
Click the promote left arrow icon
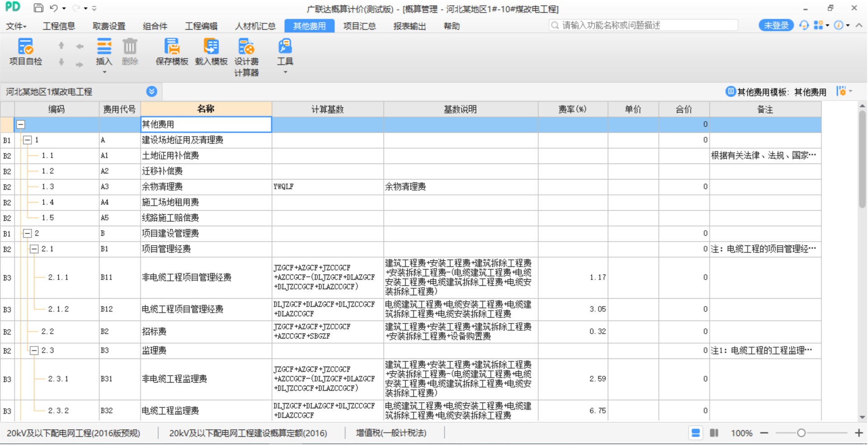79,46
